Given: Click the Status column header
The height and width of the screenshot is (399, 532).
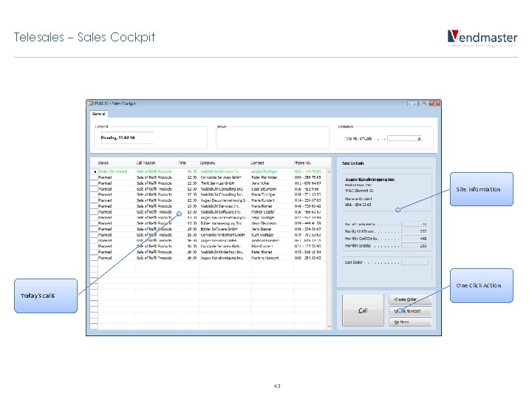Looking at the screenshot, I should click(x=103, y=163).
